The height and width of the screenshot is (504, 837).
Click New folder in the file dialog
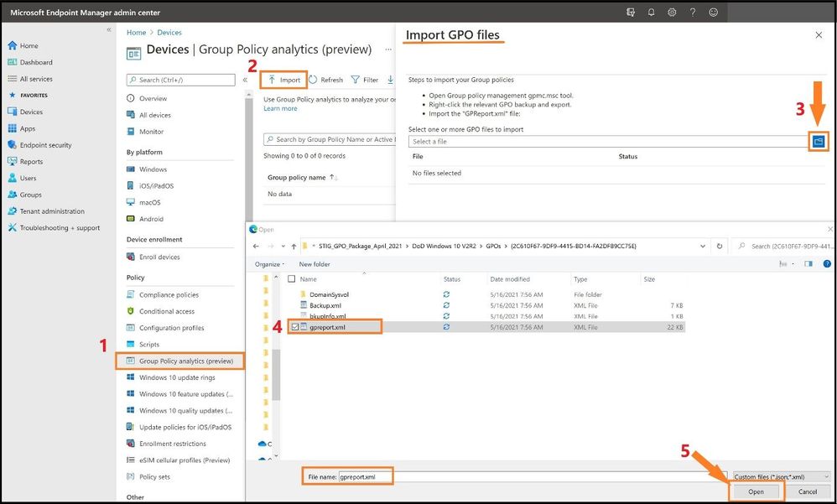(x=315, y=264)
